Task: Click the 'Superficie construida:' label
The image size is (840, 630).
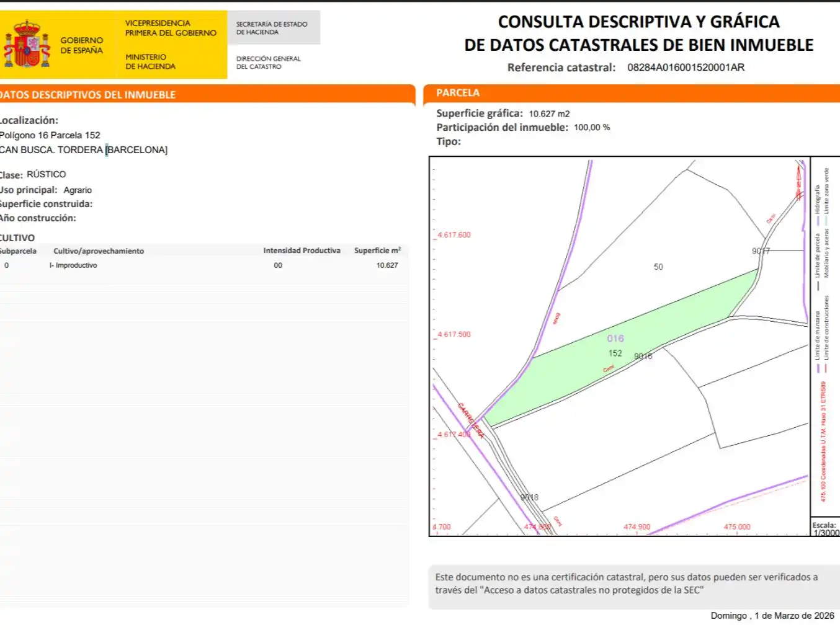Action: (x=46, y=204)
